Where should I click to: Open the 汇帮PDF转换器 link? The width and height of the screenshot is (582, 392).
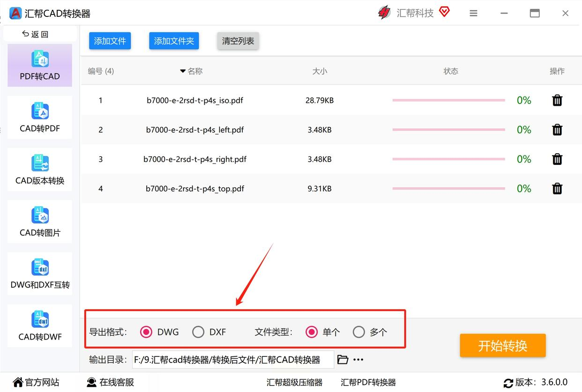(x=368, y=382)
